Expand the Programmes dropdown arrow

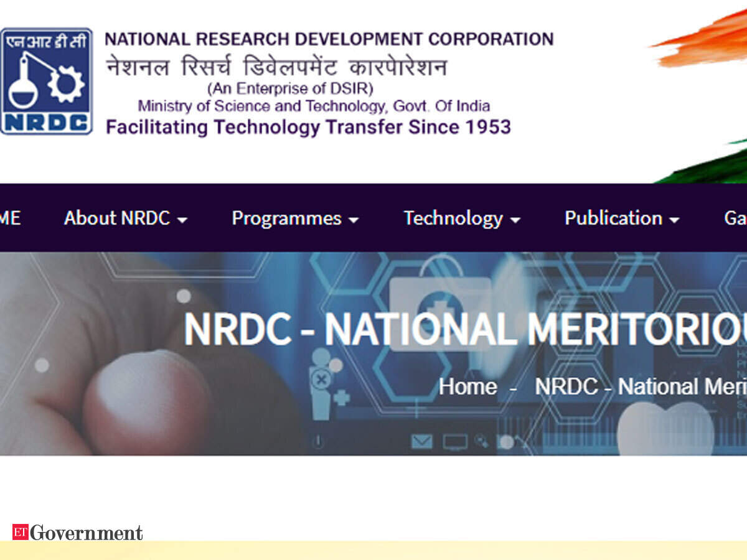click(353, 220)
